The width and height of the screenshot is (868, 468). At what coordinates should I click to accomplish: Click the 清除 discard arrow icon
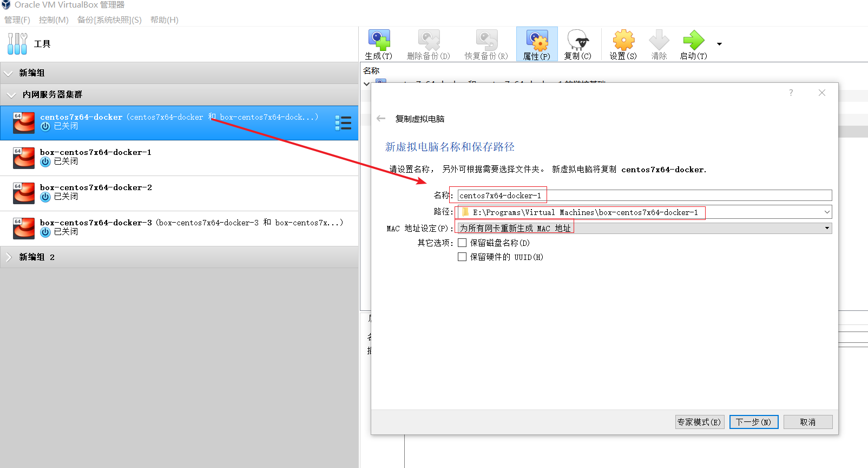click(659, 40)
